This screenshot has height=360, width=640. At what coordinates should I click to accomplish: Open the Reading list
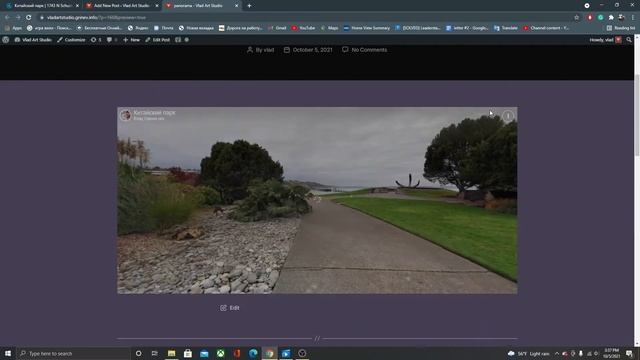coord(621,28)
